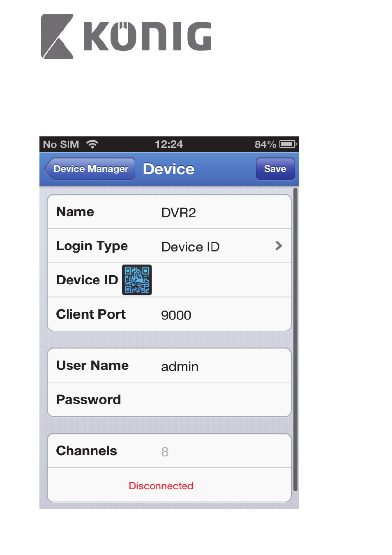This screenshot has height=555, width=392.
Task: Tap the battery icon in status bar
Action: pyautogui.click(x=288, y=144)
